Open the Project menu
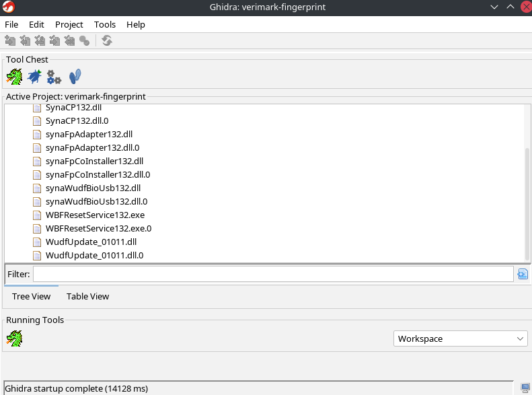Viewport: 532px width, 395px height. coord(69,24)
